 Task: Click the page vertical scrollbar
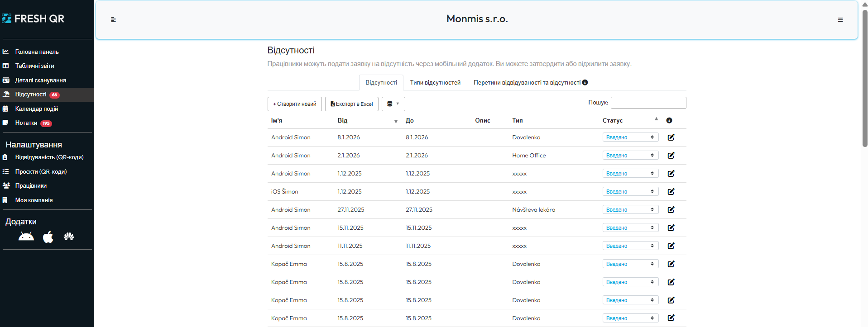864,77
